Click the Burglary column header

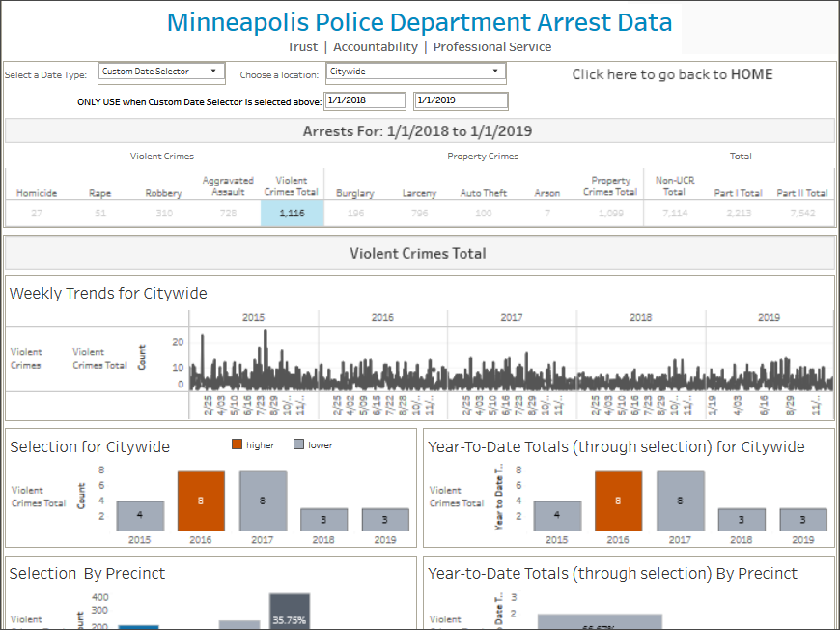(355, 193)
